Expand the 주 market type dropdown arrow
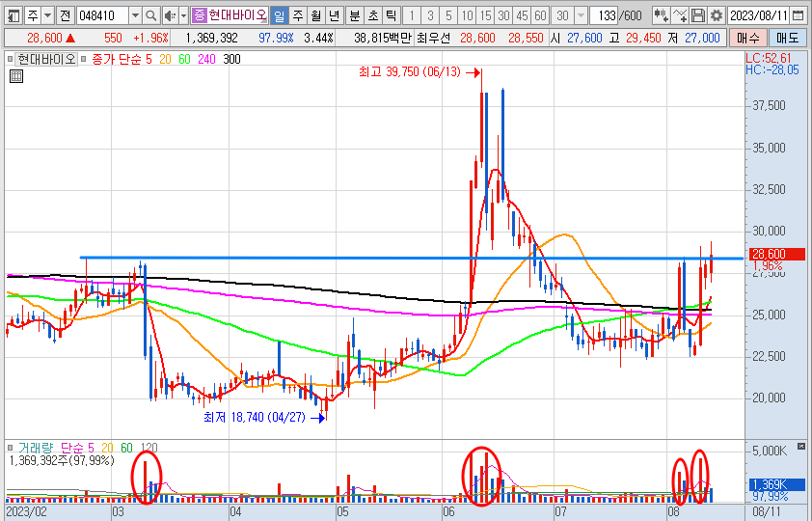Viewport: 812px width, 521px height. (47, 15)
